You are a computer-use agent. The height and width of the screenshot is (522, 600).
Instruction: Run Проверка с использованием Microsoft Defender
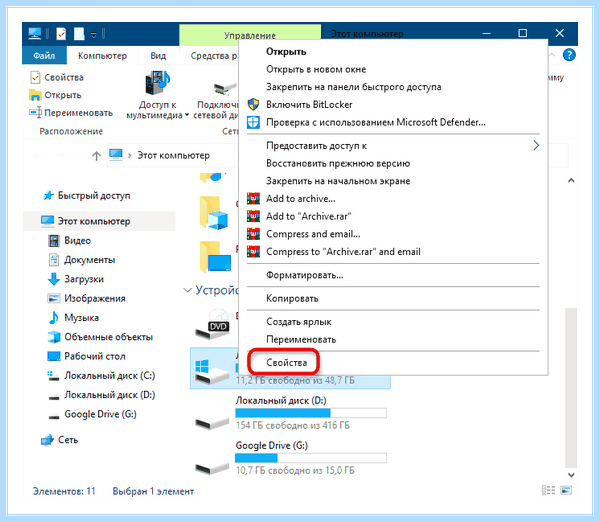[x=376, y=122]
